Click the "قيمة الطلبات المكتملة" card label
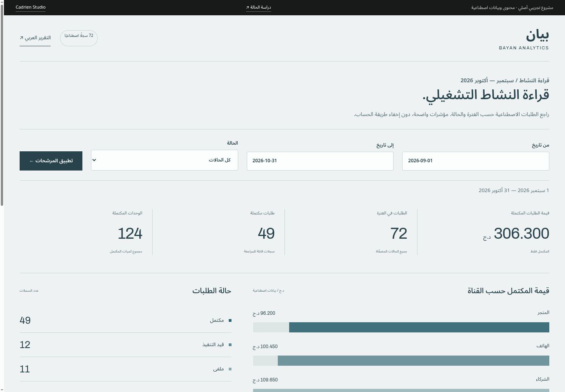This screenshot has width=565, height=392. [x=530, y=213]
